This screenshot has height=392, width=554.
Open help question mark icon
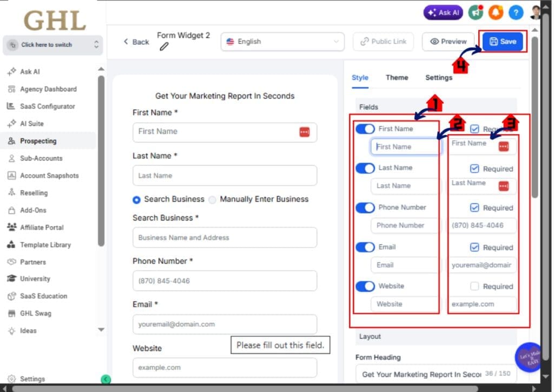click(x=516, y=13)
